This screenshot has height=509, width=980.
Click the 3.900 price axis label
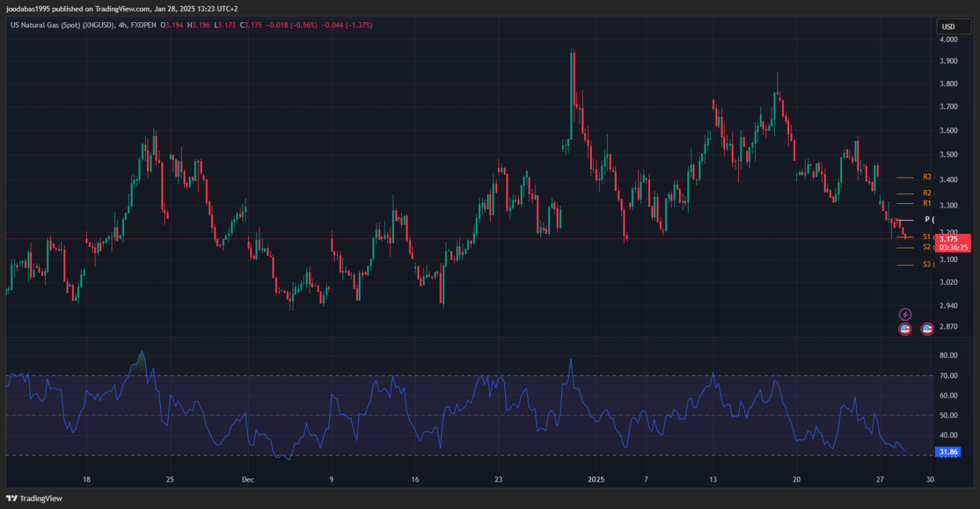[949, 61]
